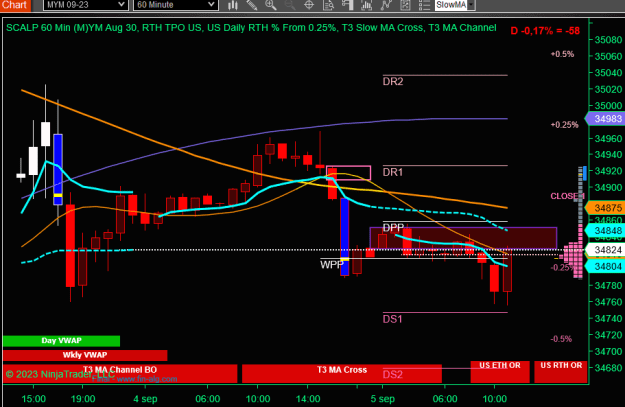Screen dimensions: 625x407
Task: Click the 14:00 time axis label
Action: pos(308,399)
